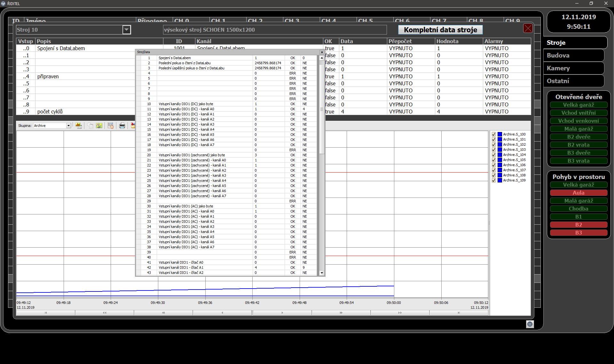Toggle the Archive.S_104 series checkbox
Screen dimensions: 614x364
pos(494,155)
